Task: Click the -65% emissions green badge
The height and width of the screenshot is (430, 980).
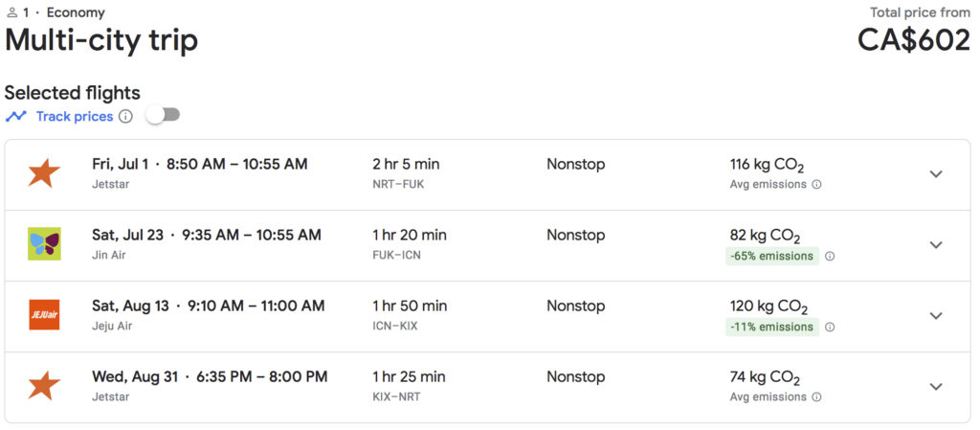Action: [772, 256]
